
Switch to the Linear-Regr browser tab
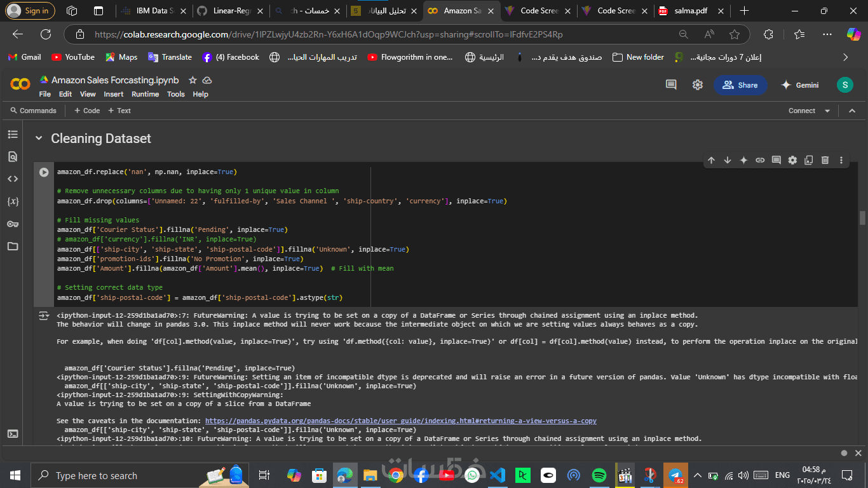231,11
